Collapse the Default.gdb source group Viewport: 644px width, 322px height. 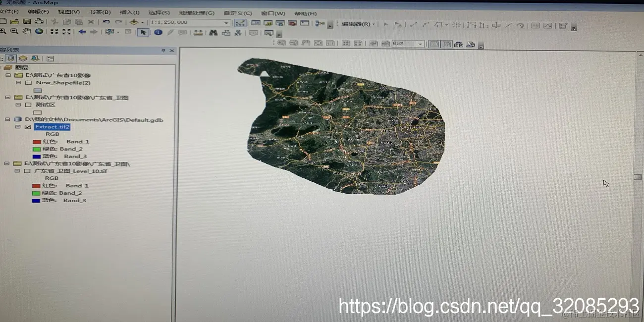click(7, 120)
